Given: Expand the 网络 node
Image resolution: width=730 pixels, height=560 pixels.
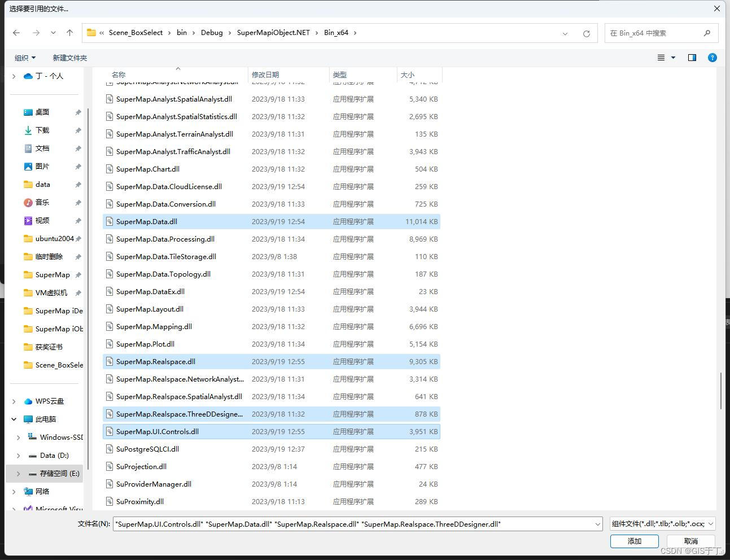Looking at the screenshot, I should [14, 491].
